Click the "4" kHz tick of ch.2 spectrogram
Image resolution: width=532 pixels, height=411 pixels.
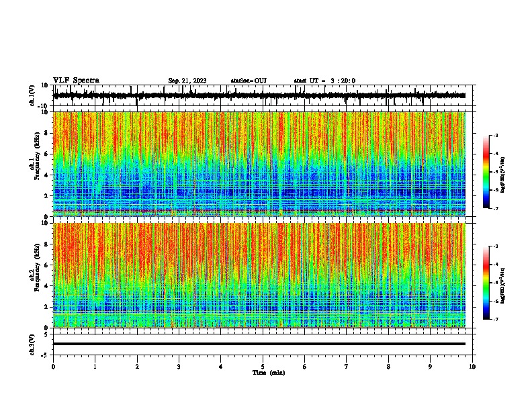(46, 286)
